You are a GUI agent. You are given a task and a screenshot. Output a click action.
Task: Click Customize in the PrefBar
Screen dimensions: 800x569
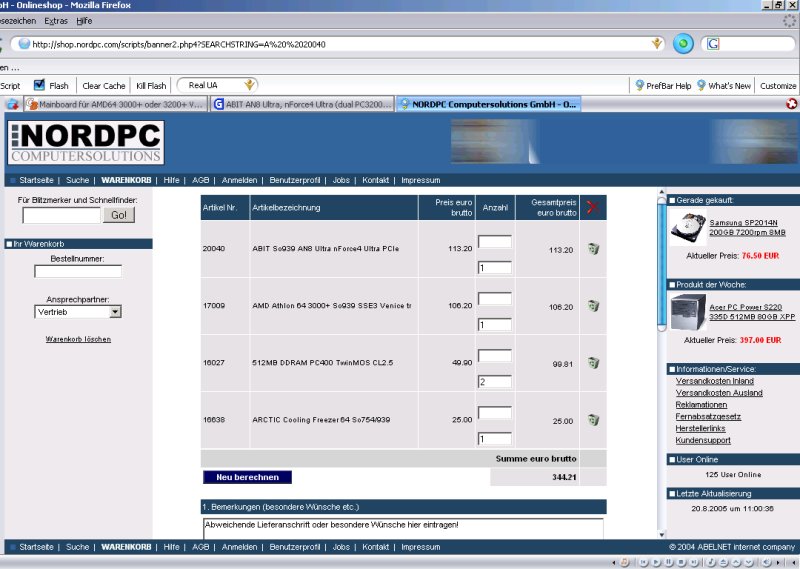[x=778, y=86]
